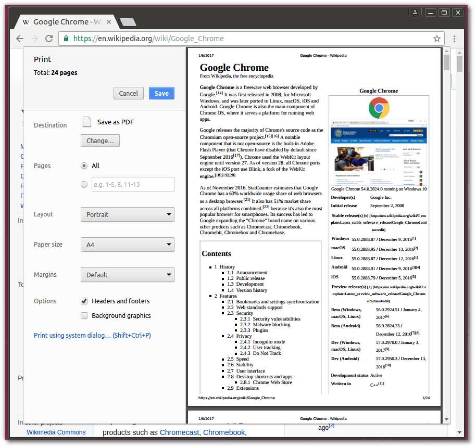The width and height of the screenshot is (476, 448).
Task: Click the browser screenshot in the preview infobox
Action: 379,152
